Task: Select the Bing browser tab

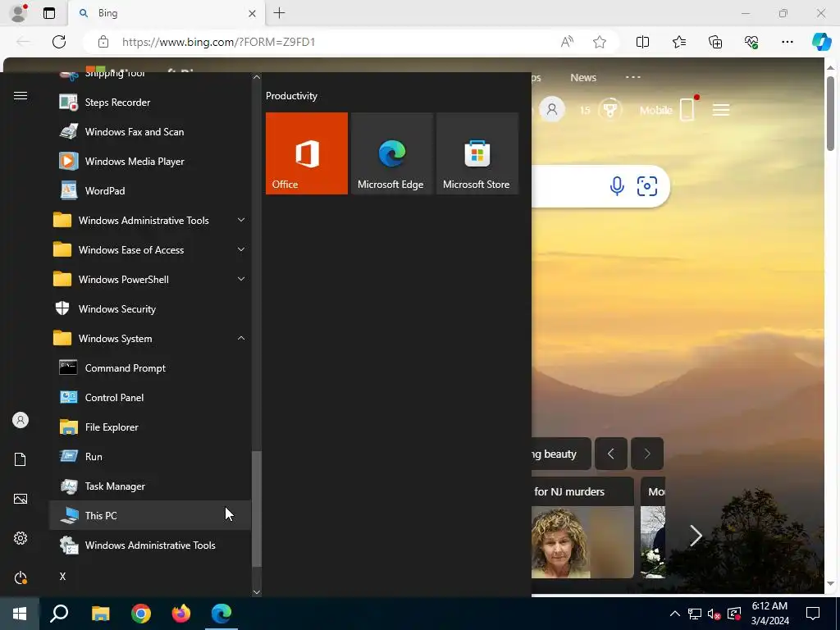Action: [166, 13]
